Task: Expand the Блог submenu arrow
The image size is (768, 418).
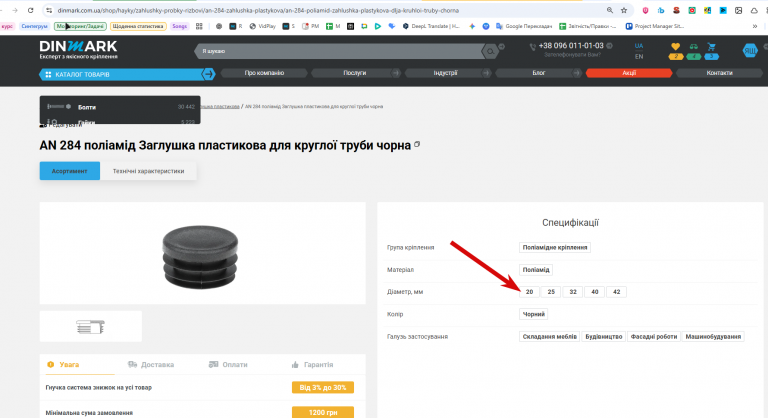Action: point(576,73)
